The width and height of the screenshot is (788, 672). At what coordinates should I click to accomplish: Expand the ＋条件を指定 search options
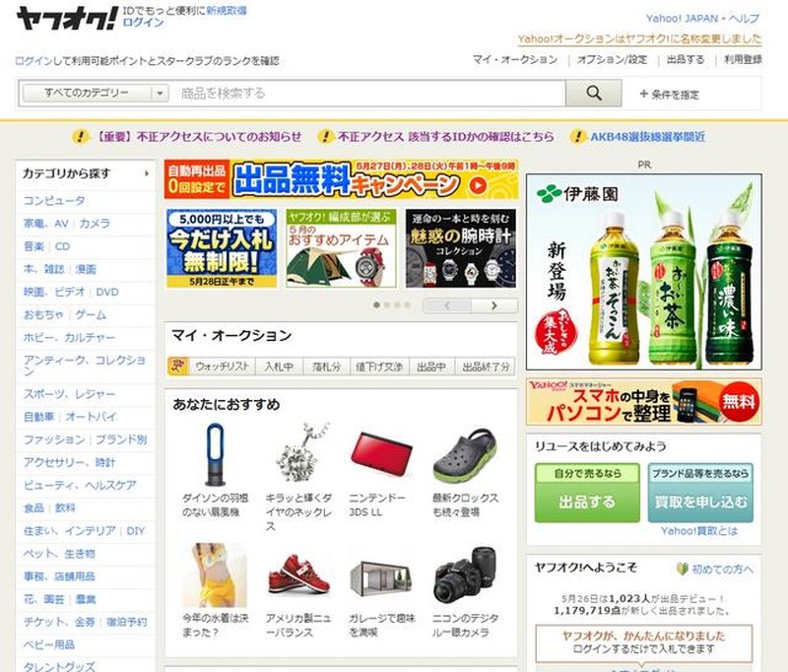coord(670,94)
